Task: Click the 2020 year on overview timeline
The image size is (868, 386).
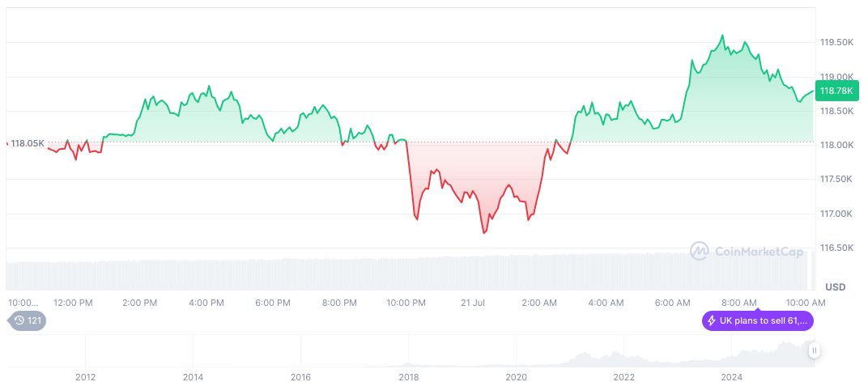Action: click(x=516, y=376)
